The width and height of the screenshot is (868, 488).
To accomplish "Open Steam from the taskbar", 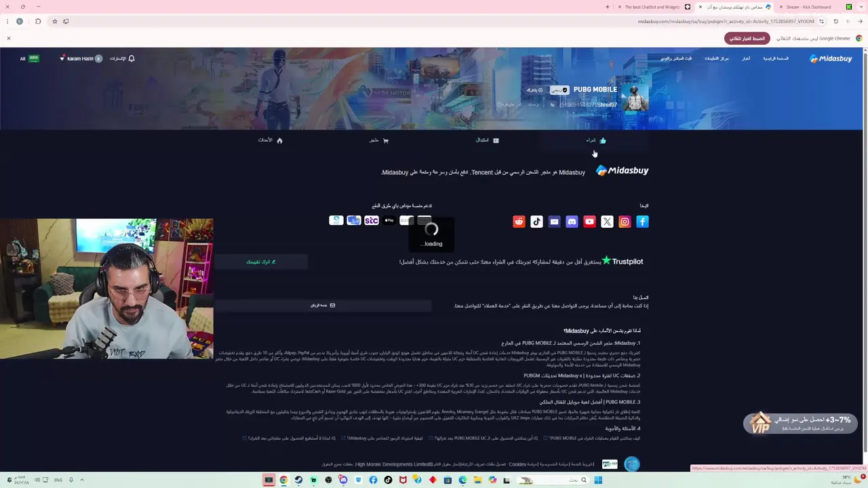I will click(x=298, y=480).
